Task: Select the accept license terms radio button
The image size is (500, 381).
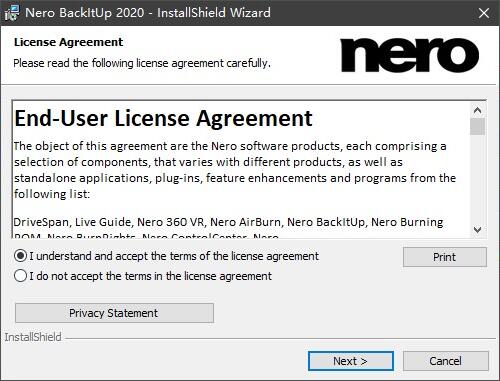Action: [20, 256]
